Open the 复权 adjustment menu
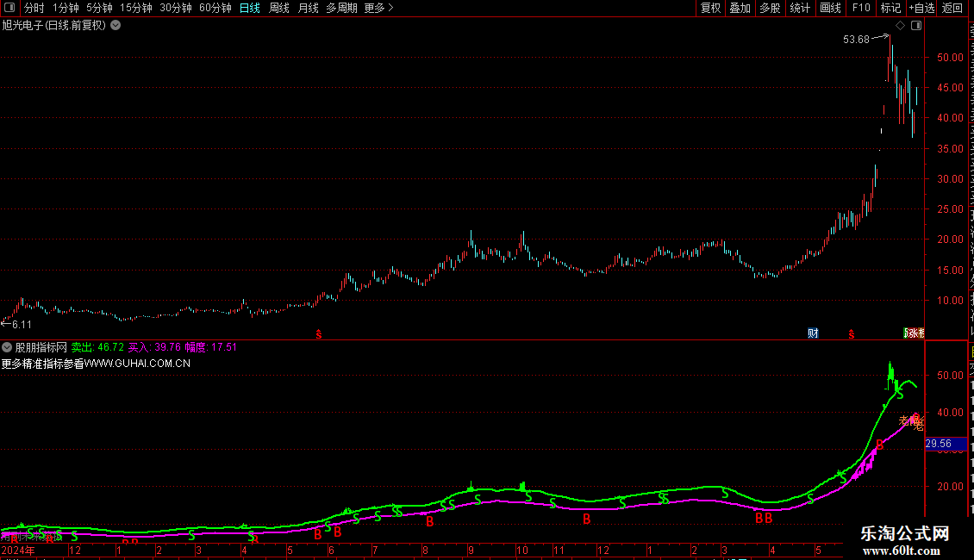Screen dimensions: 974x560 click(x=710, y=8)
